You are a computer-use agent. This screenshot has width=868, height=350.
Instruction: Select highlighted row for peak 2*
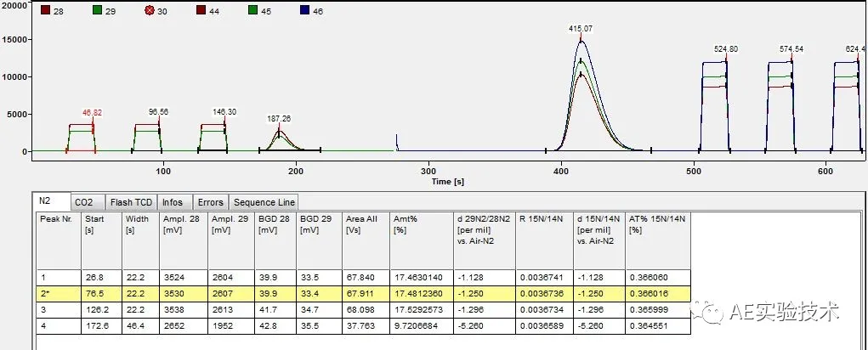340,292
